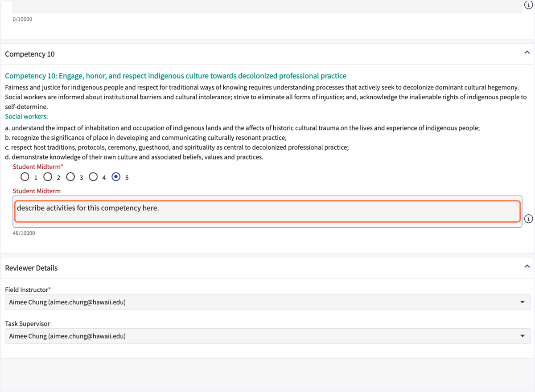The width and height of the screenshot is (535, 392).
Task: Click the 'Field Instructor' label
Action: point(28,290)
